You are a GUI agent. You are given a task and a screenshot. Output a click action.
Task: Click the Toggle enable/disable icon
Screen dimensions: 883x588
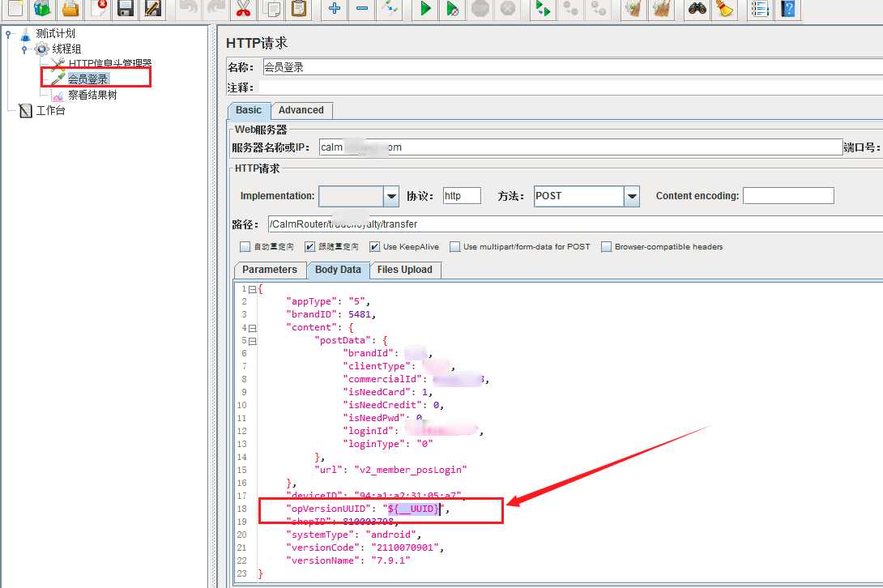point(390,7)
